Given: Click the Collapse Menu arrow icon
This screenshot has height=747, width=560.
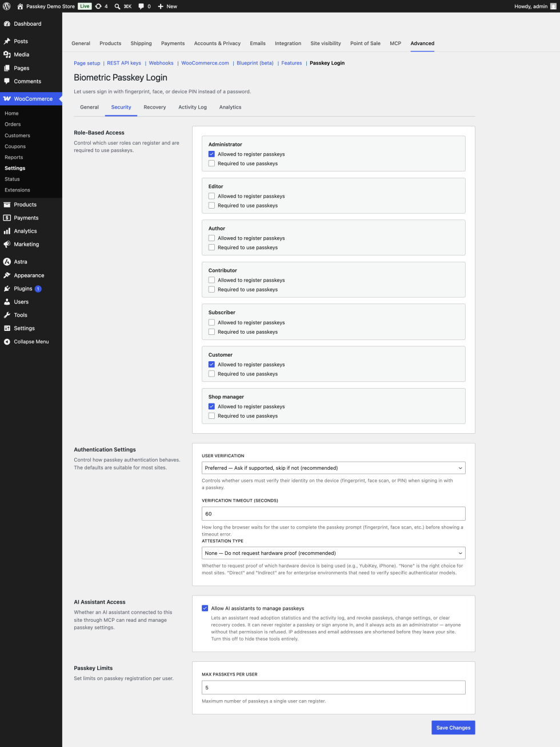Looking at the screenshot, I should point(7,342).
